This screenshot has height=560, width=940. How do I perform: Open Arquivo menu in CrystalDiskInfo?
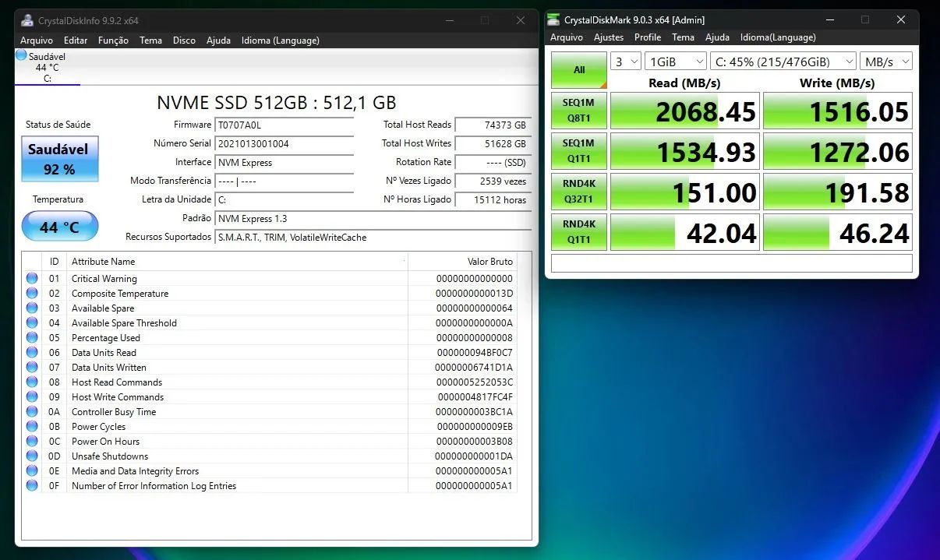37,41
